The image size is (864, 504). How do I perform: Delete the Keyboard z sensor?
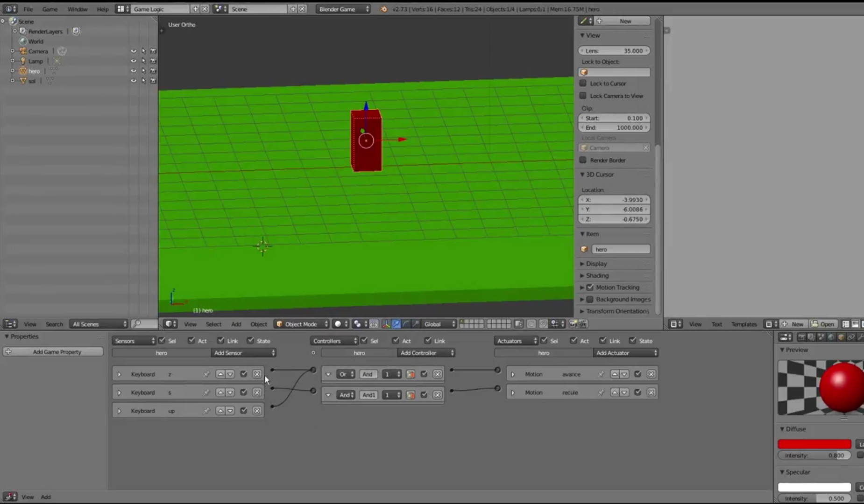pyautogui.click(x=257, y=374)
